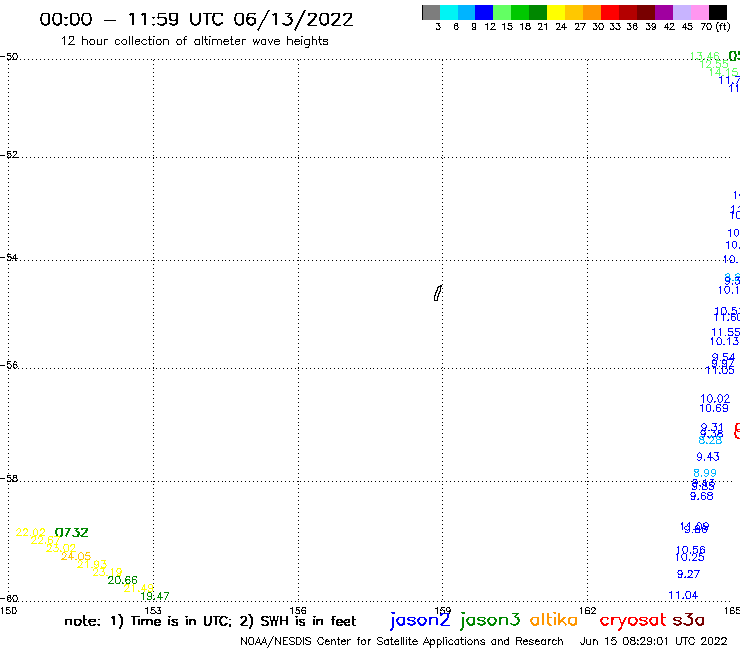Click the blue wave height value 9.68
This screenshot has height=650, width=740.
701,496
